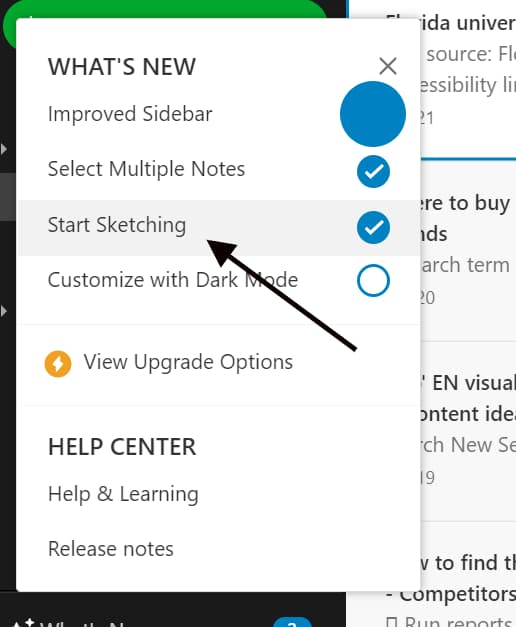Expand the lower sidebar section arrow
516x627 pixels.
tap(4, 311)
